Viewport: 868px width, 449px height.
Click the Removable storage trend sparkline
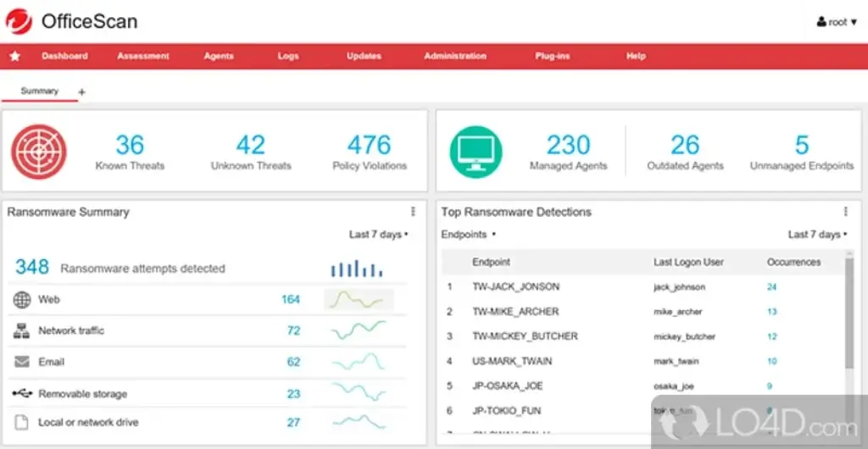(359, 391)
